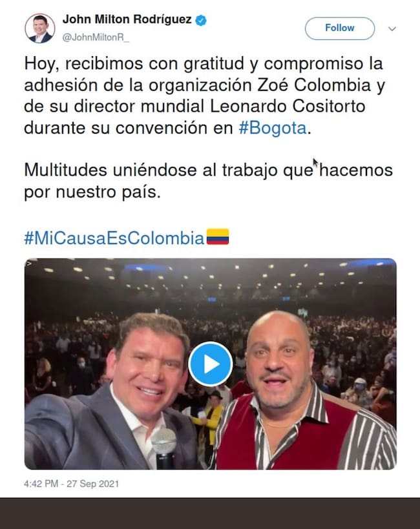Open the 4:42 PM timestamp

[41, 484]
